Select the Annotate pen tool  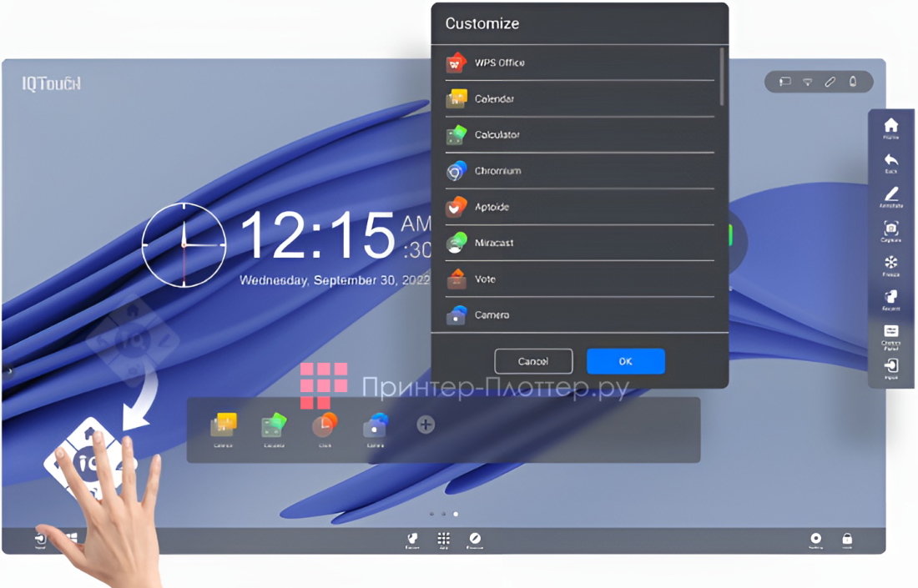[x=890, y=195]
